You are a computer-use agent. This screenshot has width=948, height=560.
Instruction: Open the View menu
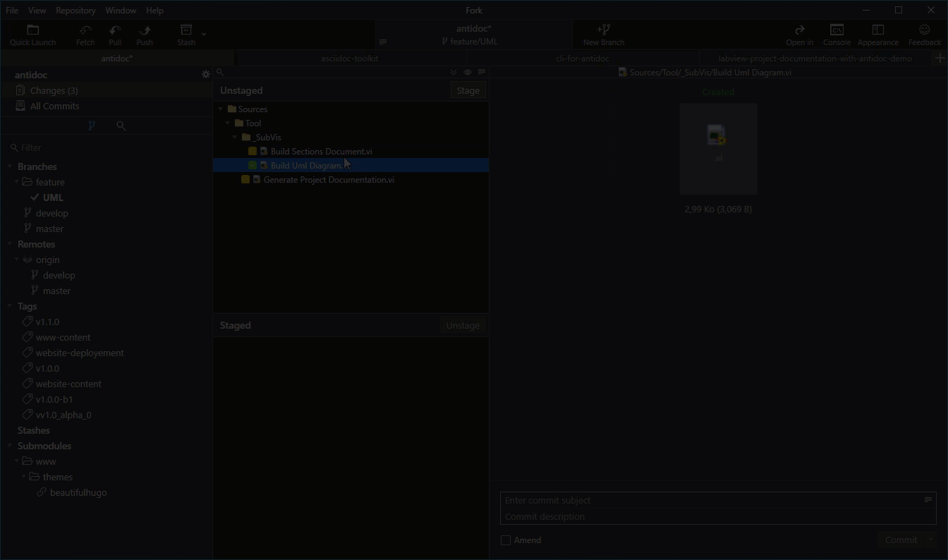point(37,11)
